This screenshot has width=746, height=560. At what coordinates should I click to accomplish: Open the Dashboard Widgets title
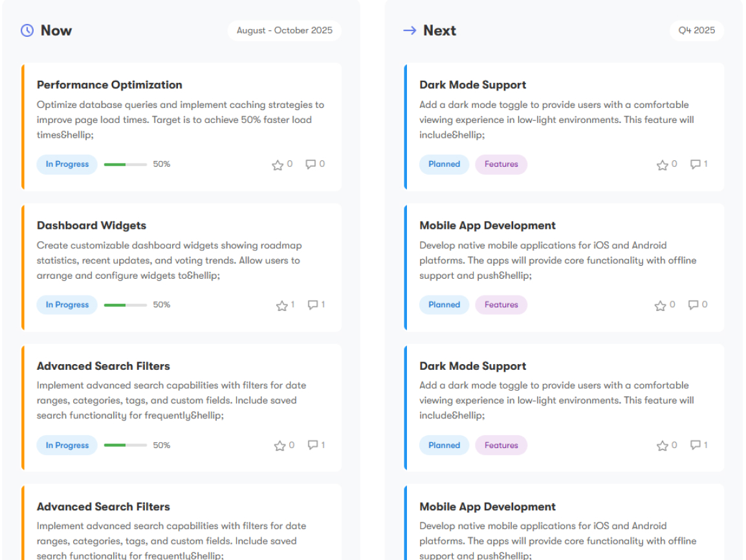tap(91, 226)
